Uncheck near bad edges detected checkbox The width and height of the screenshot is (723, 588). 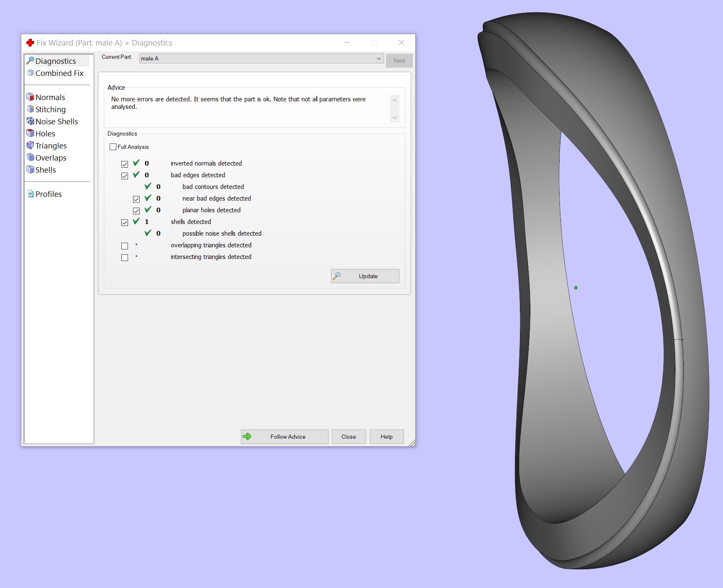point(136,199)
